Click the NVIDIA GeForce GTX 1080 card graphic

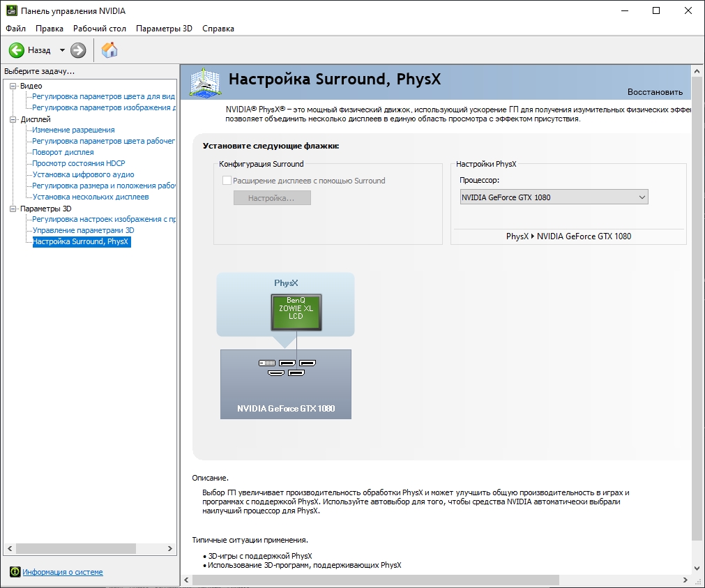[285, 384]
